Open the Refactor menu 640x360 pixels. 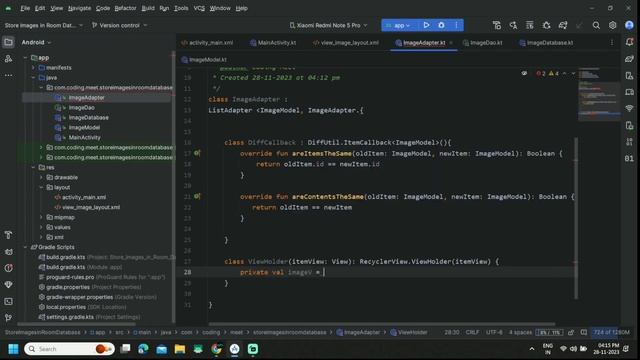125,8
